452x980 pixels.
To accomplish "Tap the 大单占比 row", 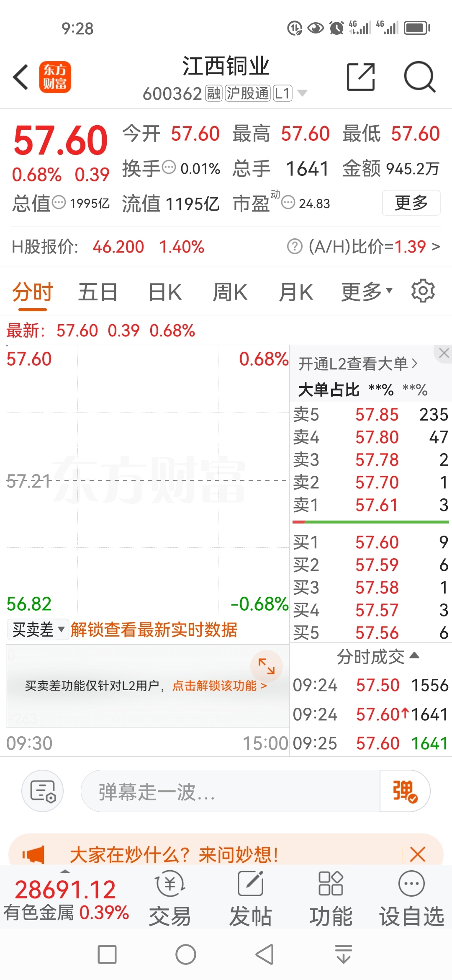I will pyautogui.click(x=362, y=390).
